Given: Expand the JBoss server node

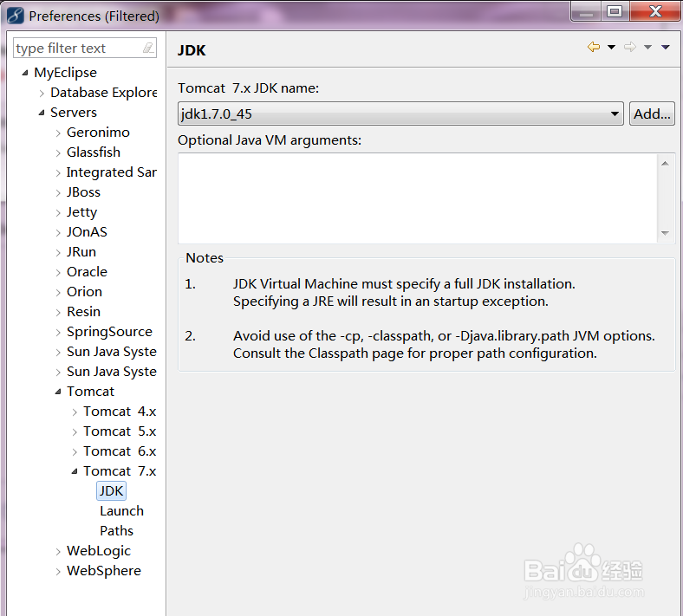Looking at the screenshot, I should click(x=58, y=193).
